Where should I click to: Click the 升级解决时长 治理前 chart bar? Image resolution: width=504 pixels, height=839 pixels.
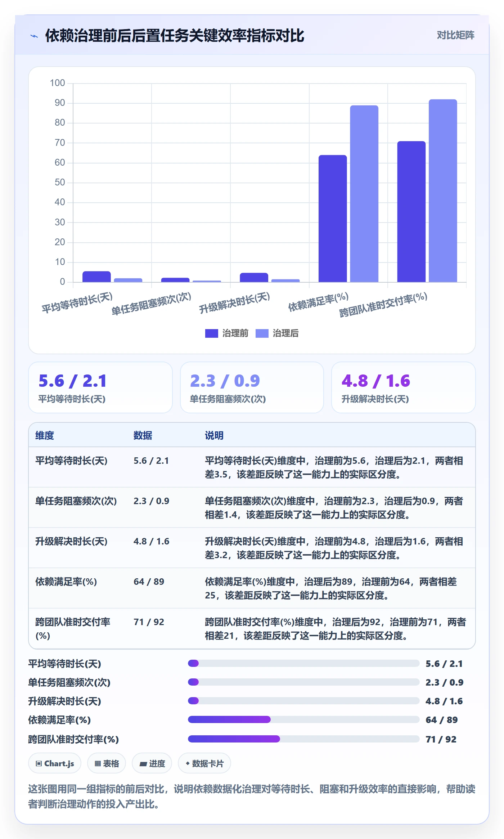(254, 277)
